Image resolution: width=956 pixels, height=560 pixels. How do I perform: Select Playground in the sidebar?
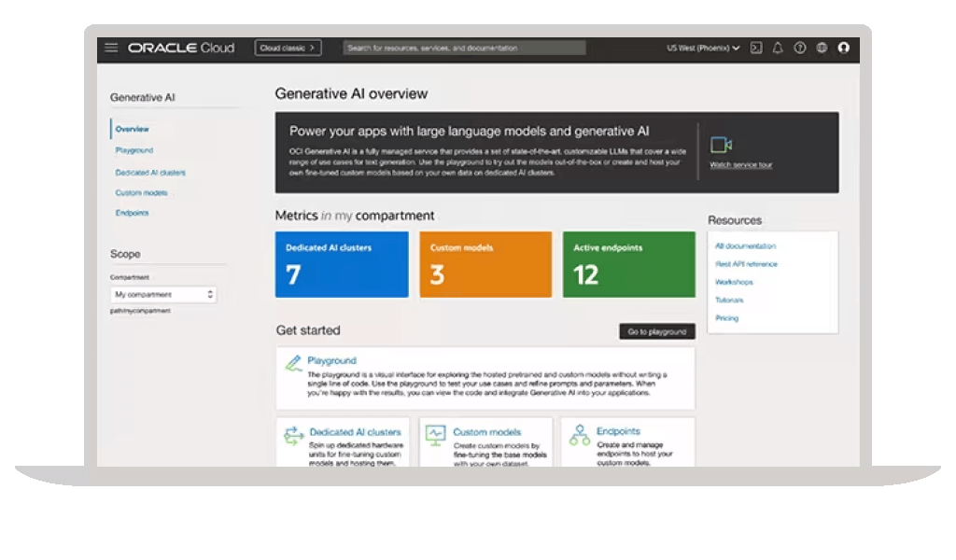click(134, 150)
